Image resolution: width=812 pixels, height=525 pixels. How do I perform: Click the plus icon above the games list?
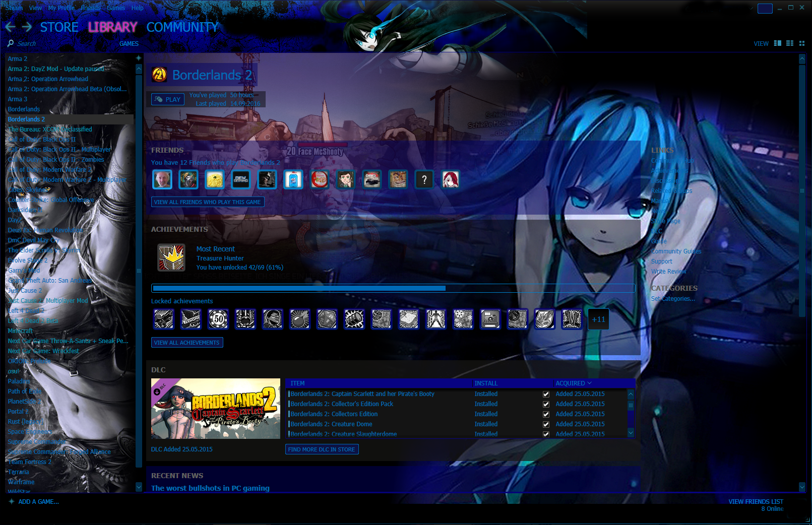(139, 58)
